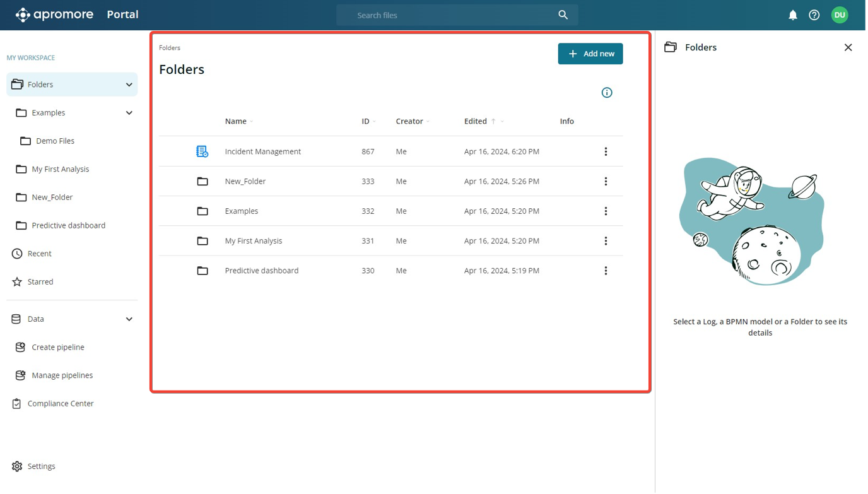
Task: Collapse the Examples folder chevron
Action: (129, 113)
